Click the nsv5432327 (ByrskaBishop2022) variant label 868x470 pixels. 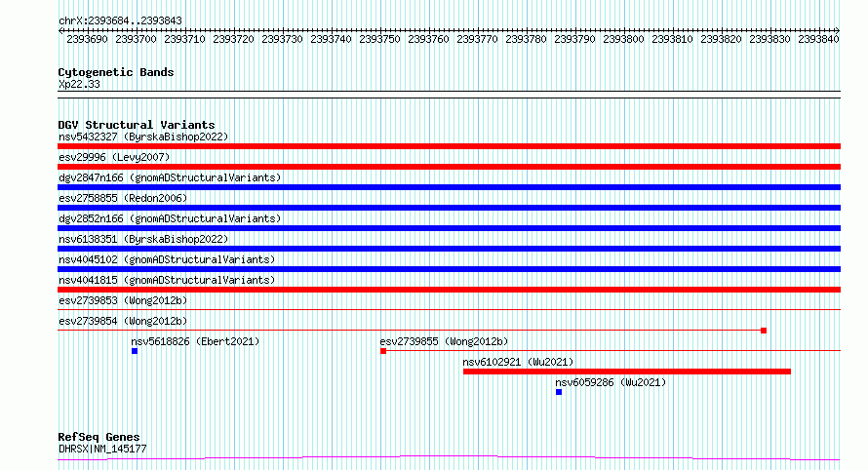[143, 137]
